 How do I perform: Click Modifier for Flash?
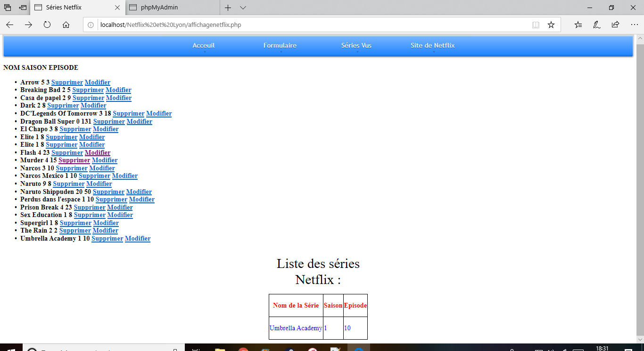(x=98, y=152)
